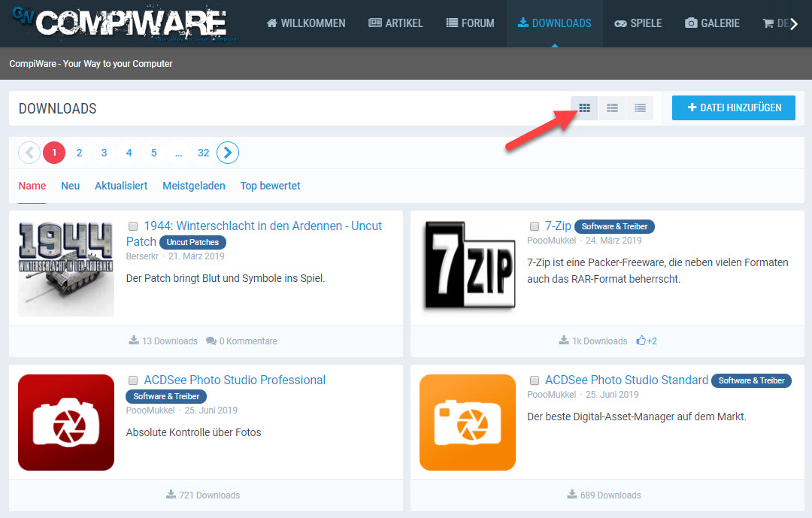Image resolution: width=812 pixels, height=518 pixels.
Task: Sort downloads by Aktualisiert
Action: (121, 186)
